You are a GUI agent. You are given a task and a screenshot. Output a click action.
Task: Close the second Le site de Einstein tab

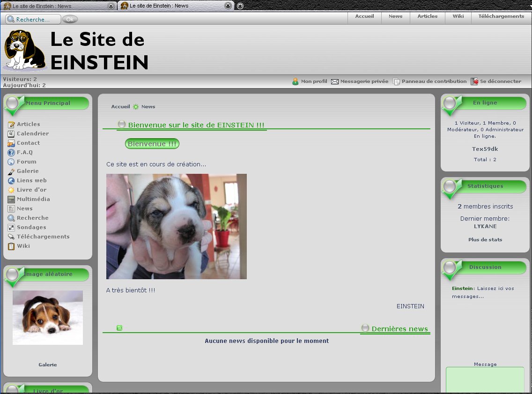click(229, 6)
